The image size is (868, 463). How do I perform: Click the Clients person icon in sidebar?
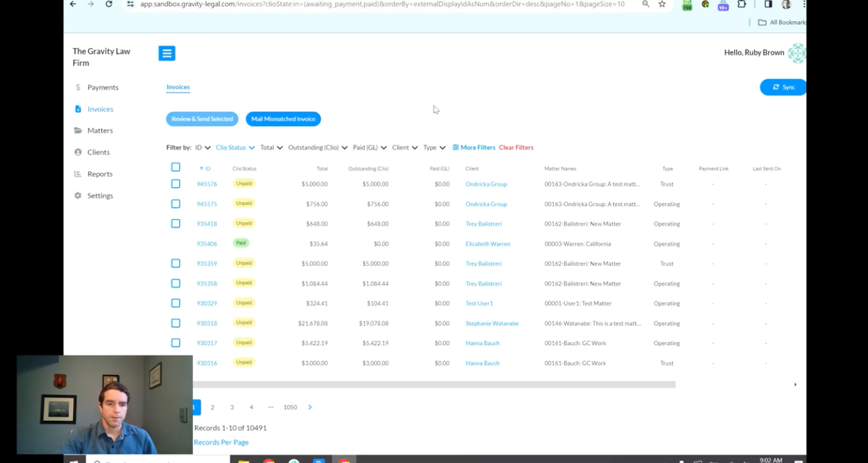point(78,152)
